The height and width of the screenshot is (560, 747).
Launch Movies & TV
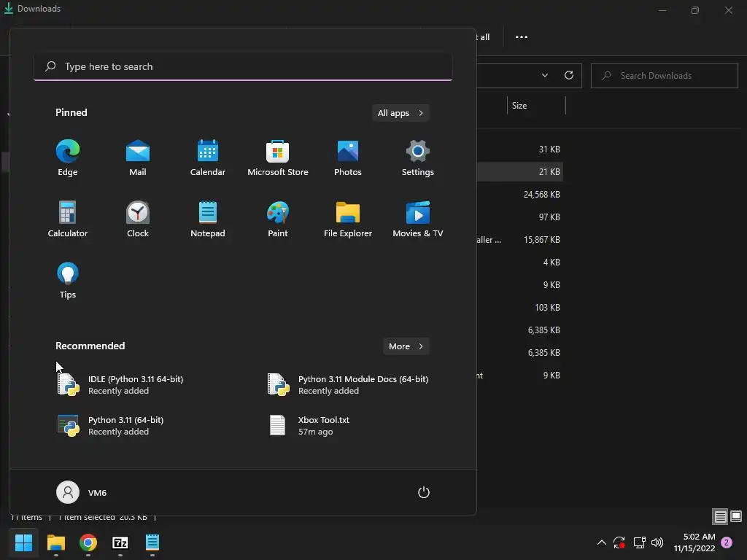(x=418, y=219)
